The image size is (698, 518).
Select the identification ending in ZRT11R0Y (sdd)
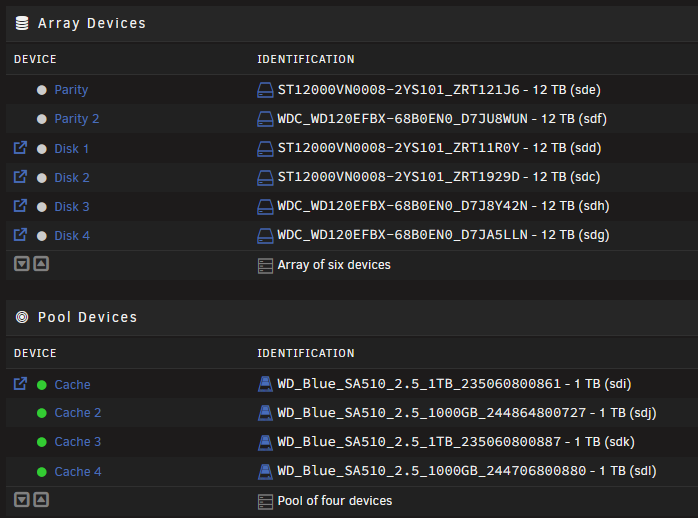click(439, 148)
